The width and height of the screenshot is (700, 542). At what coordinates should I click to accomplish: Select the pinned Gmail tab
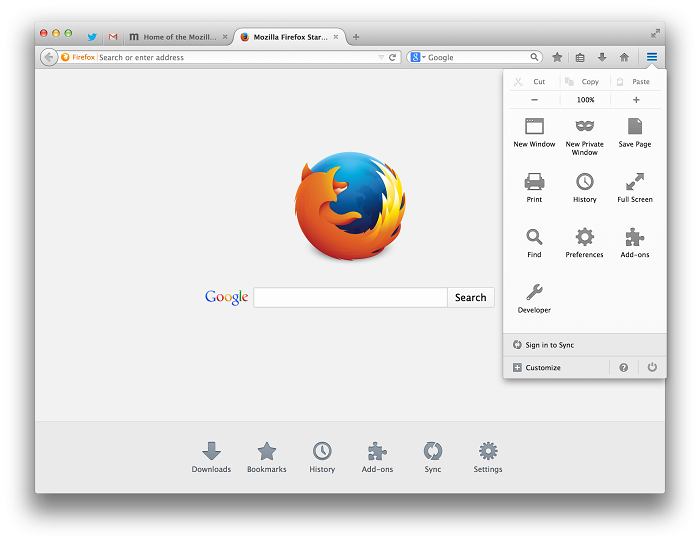tap(113, 37)
